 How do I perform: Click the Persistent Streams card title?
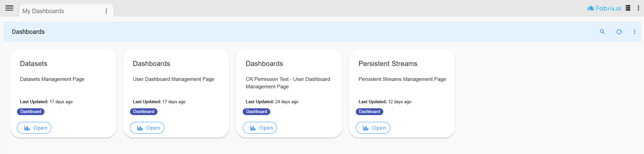pos(388,64)
